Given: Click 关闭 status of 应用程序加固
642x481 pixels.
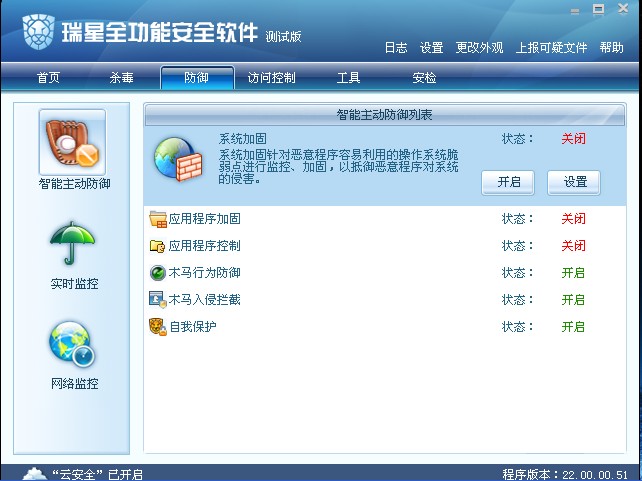Looking at the screenshot, I should [x=573, y=219].
